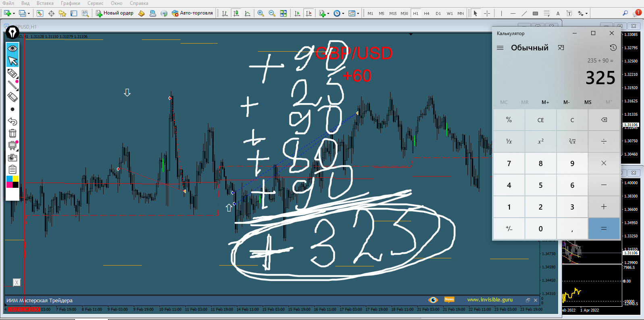Toggle the eye visibility button in drawing toolbar
The width and height of the screenshot is (644, 320).
coord(12,48)
